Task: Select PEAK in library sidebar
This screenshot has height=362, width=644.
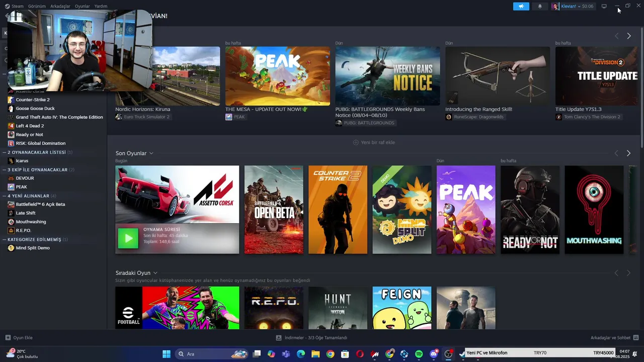Action: pos(21,187)
